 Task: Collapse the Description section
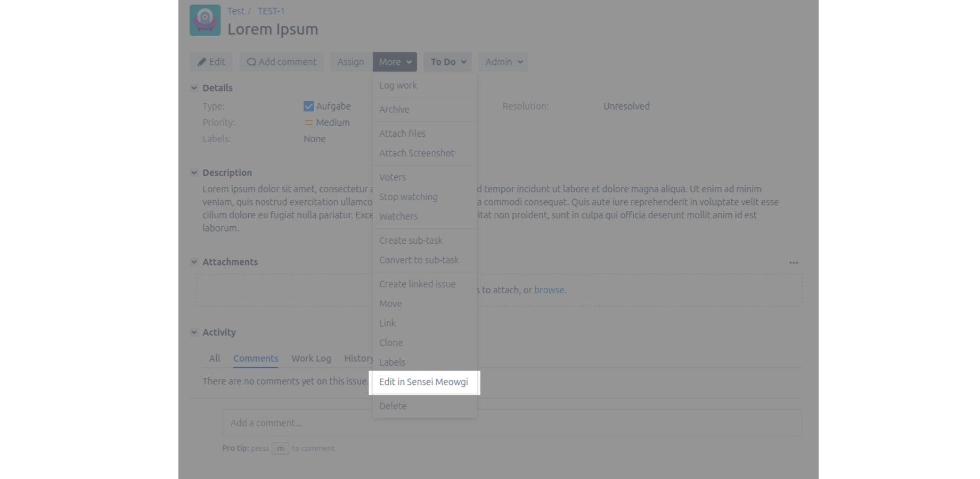pyautogui.click(x=194, y=172)
